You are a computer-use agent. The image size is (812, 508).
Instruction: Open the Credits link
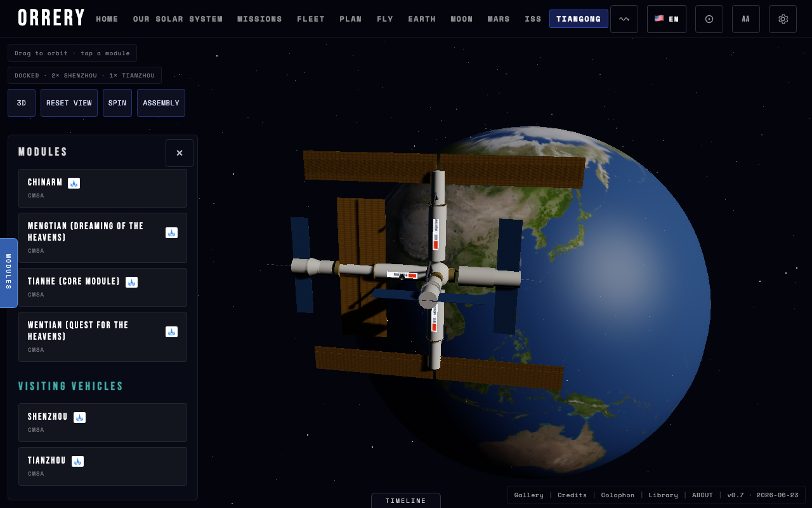[x=572, y=495]
